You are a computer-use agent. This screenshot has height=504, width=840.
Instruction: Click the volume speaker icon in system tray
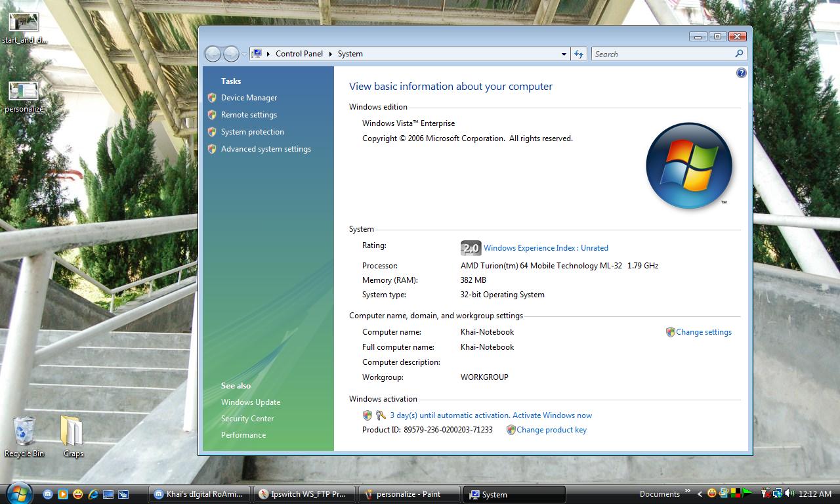pos(789,493)
